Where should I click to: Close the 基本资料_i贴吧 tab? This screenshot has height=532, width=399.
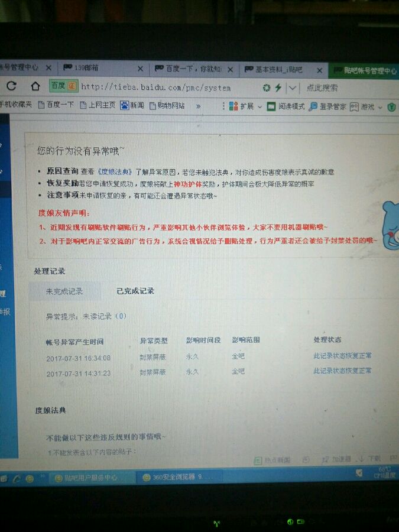click(x=319, y=70)
